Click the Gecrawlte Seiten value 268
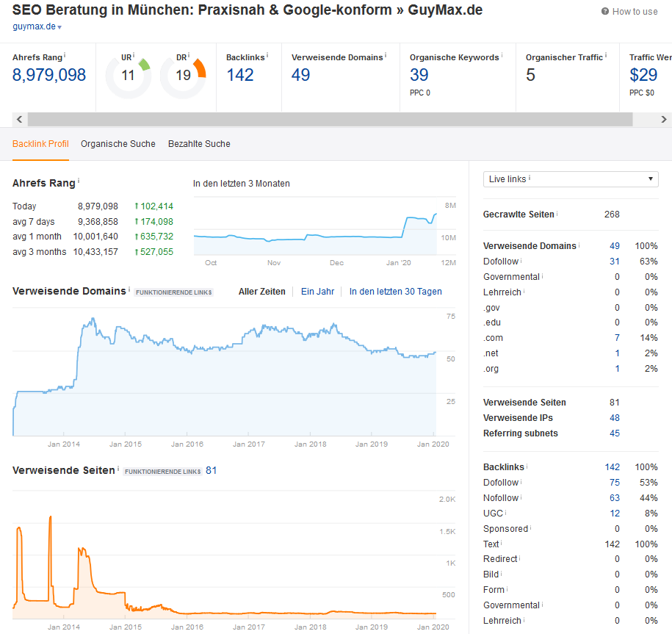The image size is (672, 634). [612, 215]
